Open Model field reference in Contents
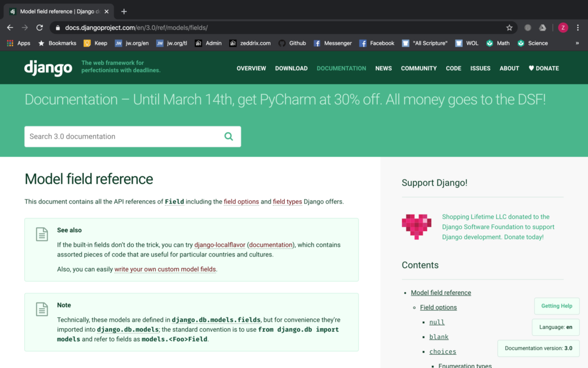Viewport: 588px width, 368px height. click(x=441, y=293)
